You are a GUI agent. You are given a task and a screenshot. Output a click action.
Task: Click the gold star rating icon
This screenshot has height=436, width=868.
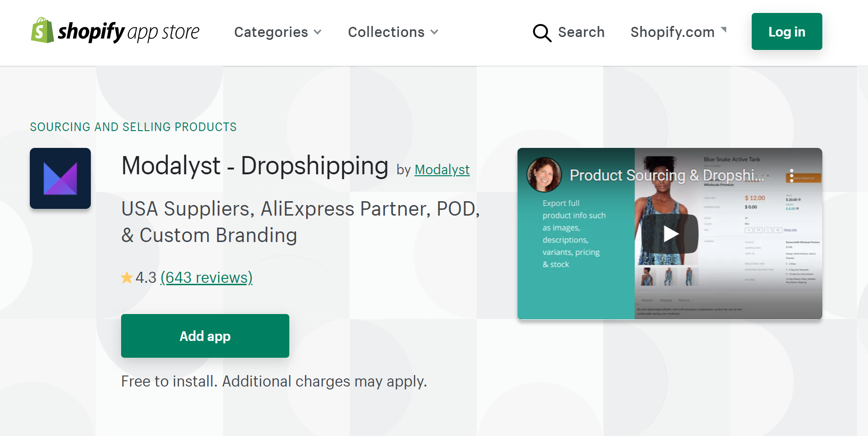(x=127, y=278)
